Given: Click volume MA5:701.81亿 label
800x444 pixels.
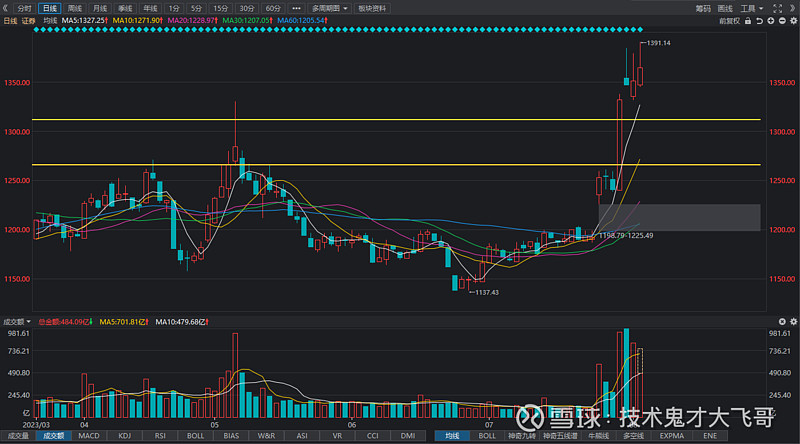Looking at the screenshot, I should coord(124,322).
